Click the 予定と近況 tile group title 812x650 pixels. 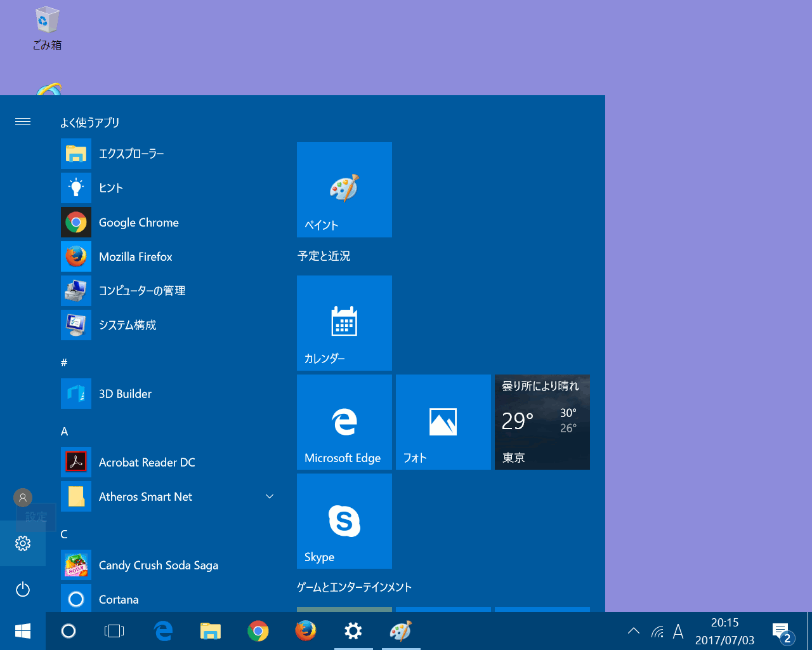324,256
